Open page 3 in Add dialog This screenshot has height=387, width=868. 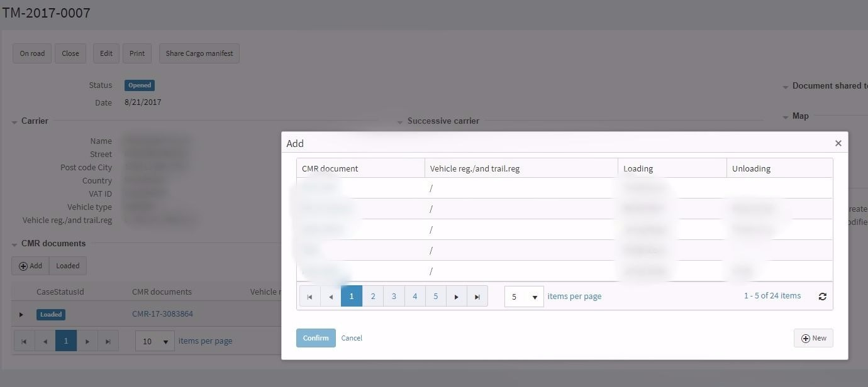tap(394, 297)
